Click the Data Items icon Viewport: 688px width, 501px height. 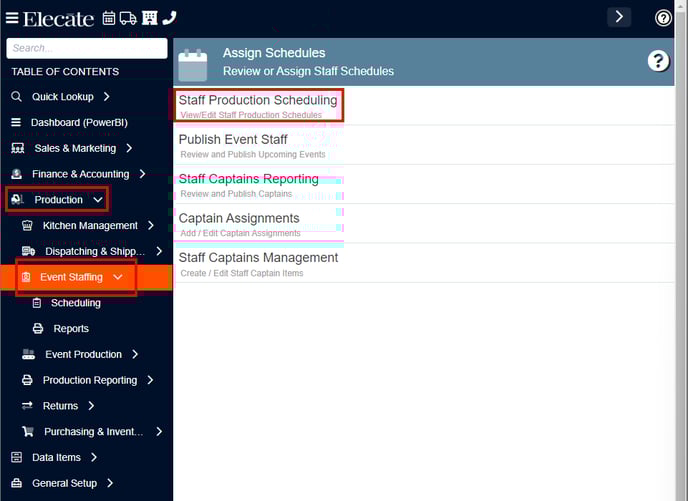(x=17, y=458)
